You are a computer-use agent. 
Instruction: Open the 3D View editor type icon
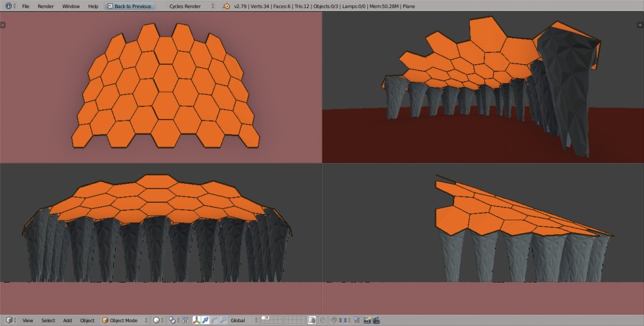11,320
